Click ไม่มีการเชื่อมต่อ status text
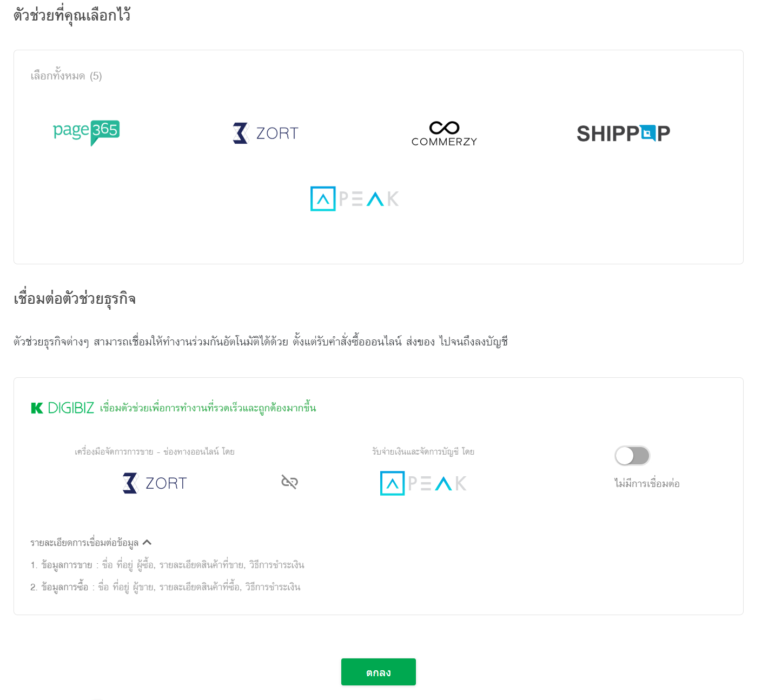 point(647,483)
